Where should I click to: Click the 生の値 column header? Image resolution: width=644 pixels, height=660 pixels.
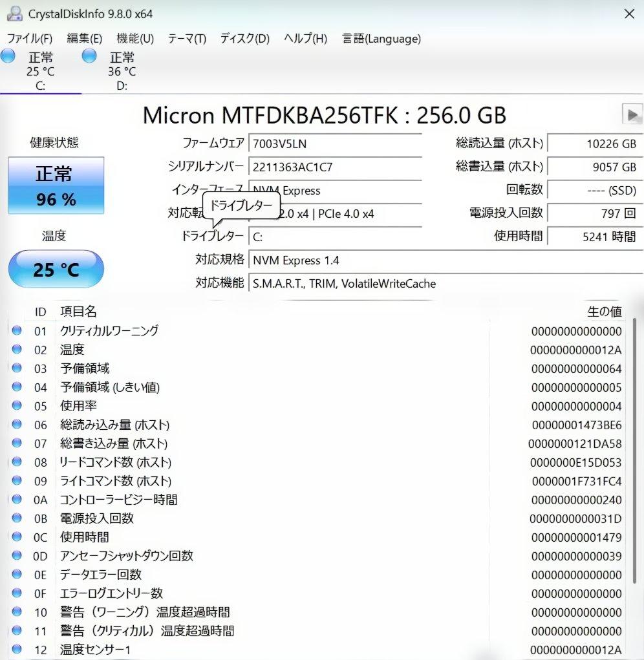pyautogui.click(x=604, y=312)
